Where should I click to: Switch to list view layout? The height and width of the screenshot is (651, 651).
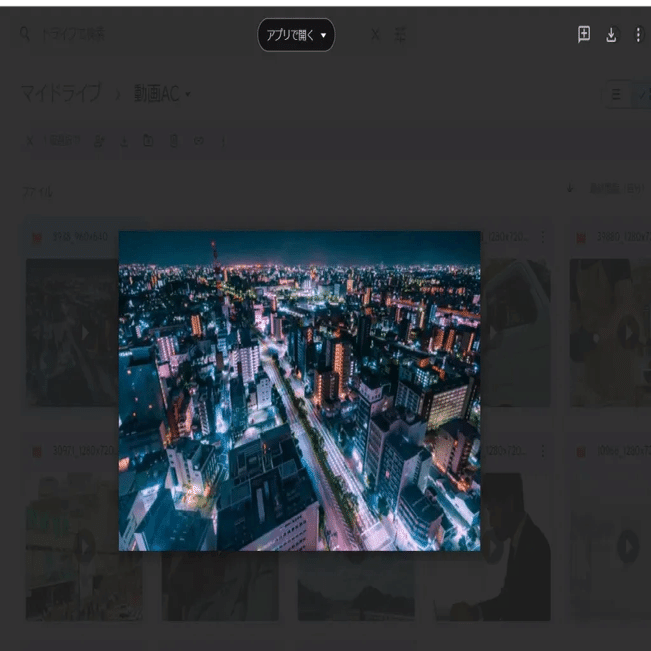[x=616, y=94]
